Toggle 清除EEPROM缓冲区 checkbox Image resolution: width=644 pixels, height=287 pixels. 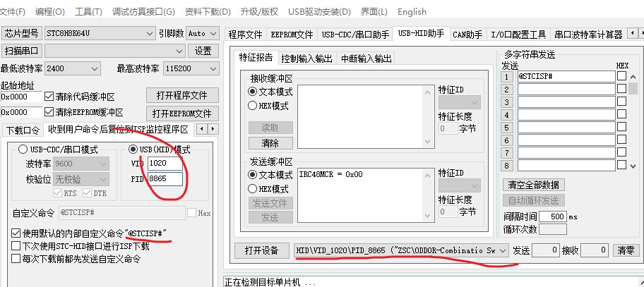(49, 112)
